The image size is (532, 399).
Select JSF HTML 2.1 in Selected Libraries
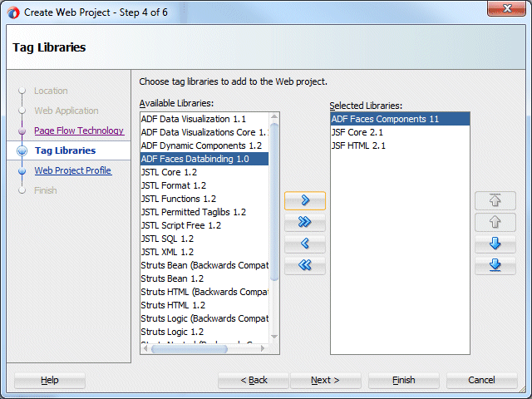click(x=400, y=145)
